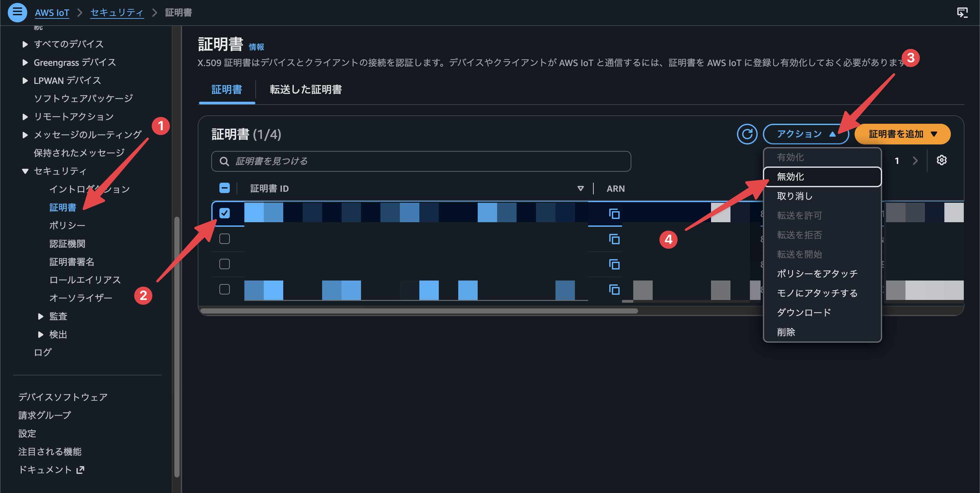The width and height of the screenshot is (980, 493).
Task: Expand the 監査 section
Action: 41,316
